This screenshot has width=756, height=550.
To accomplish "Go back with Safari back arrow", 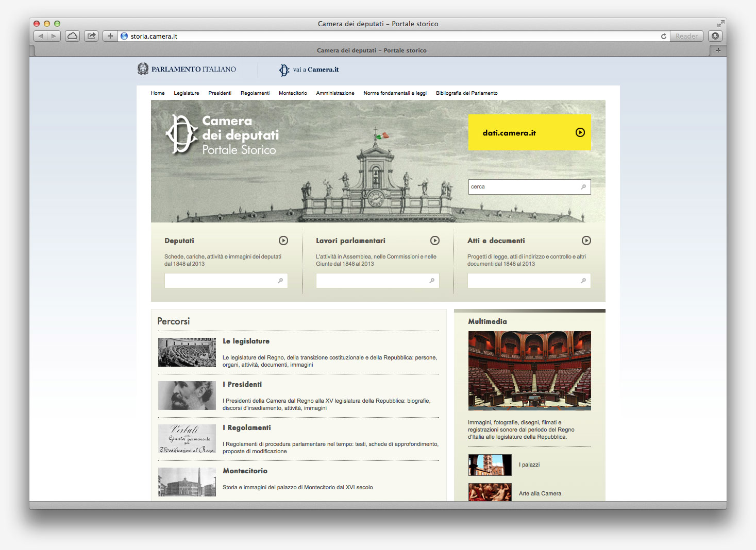I will [x=41, y=36].
